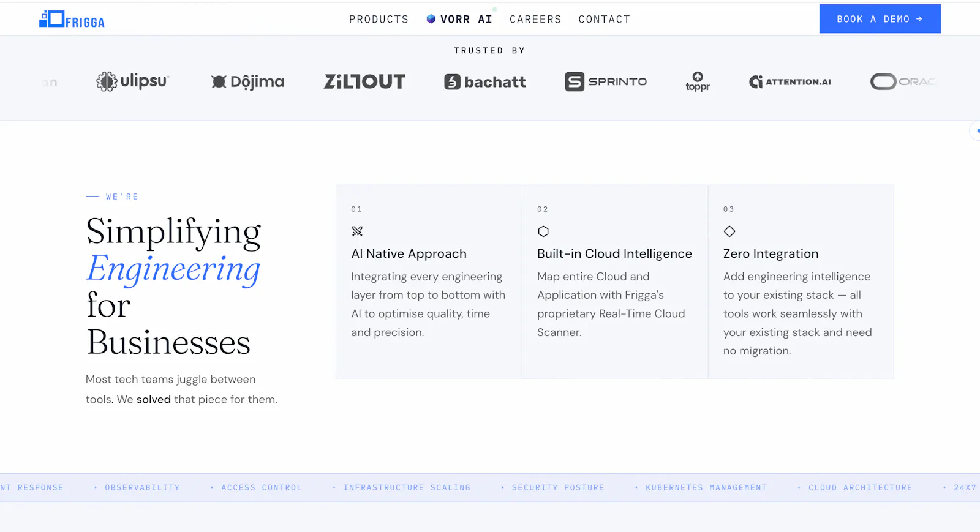Image resolution: width=980 pixels, height=532 pixels.
Task: Click the Frigga logo
Action: 72,20
